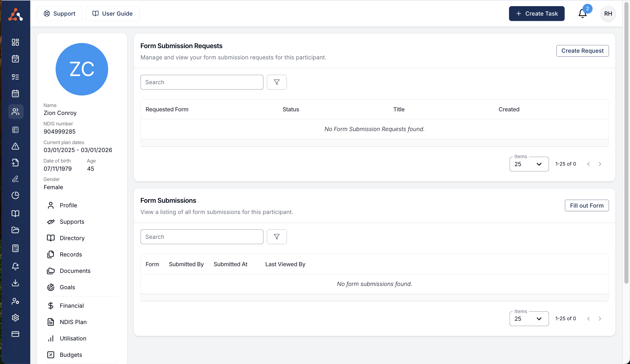This screenshot has width=630, height=364.
Task: Click the Fill out Form button
Action: coord(586,206)
